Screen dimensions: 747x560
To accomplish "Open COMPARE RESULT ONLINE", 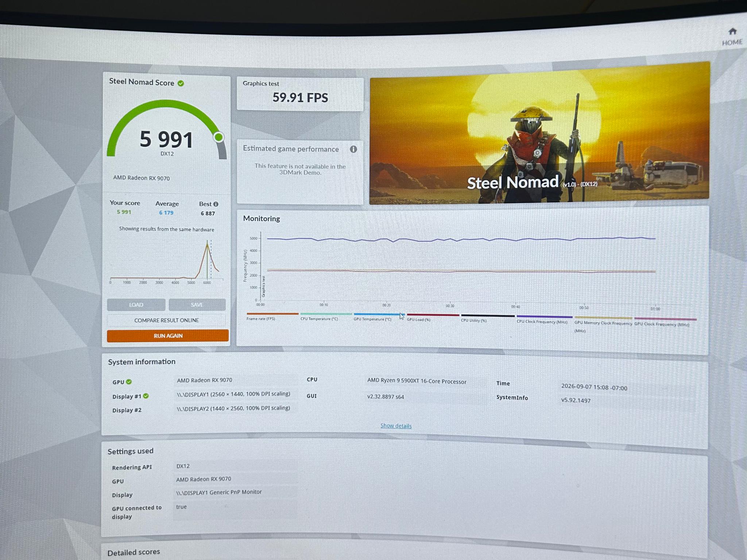I will coord(166,320).
